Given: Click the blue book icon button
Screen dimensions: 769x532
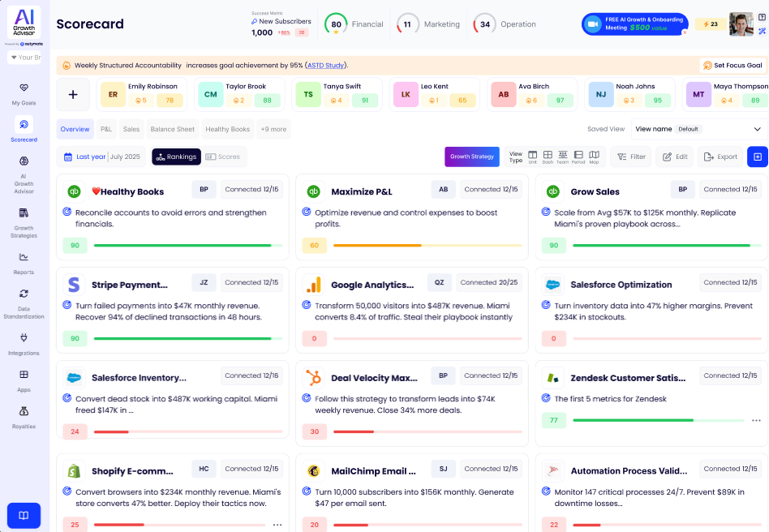Looking at the screenshot, I should pos(24,515).
